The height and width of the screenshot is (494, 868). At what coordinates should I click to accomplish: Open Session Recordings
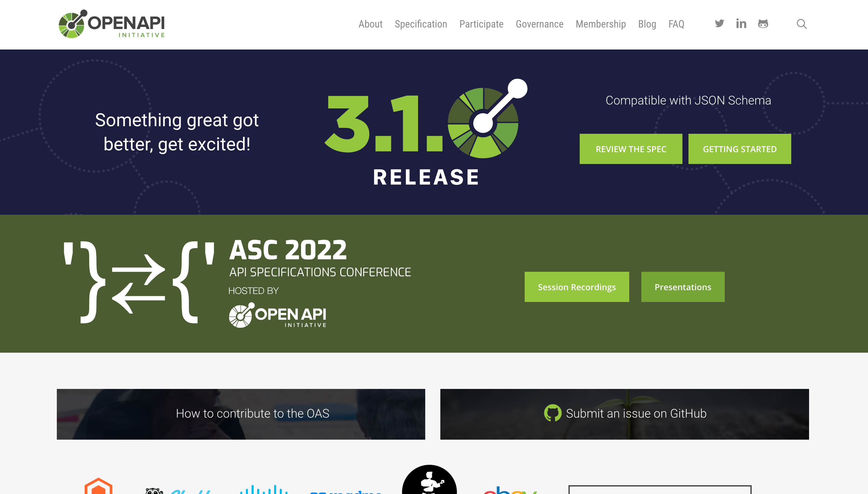(576, 287)
